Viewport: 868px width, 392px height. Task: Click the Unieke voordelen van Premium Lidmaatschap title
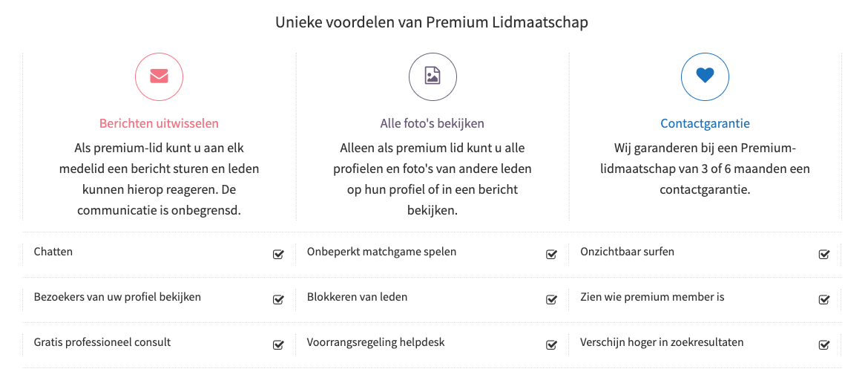432,22
